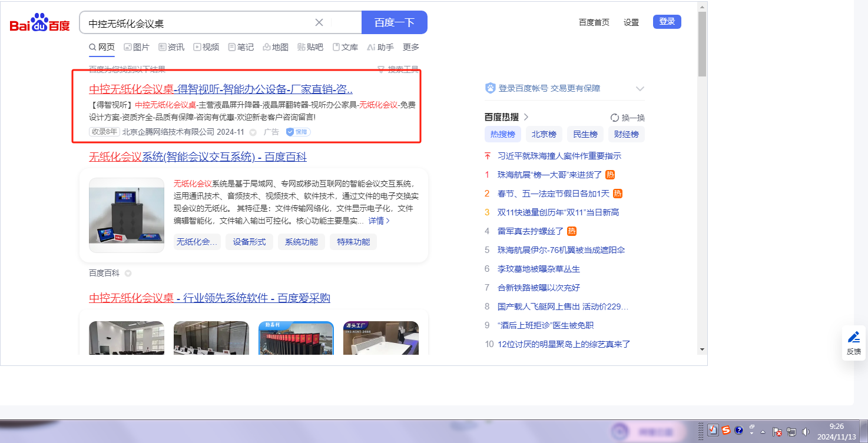Select the 北京榜 hot list tab
The image size is (868, 443).
click(x=544, y=134)
